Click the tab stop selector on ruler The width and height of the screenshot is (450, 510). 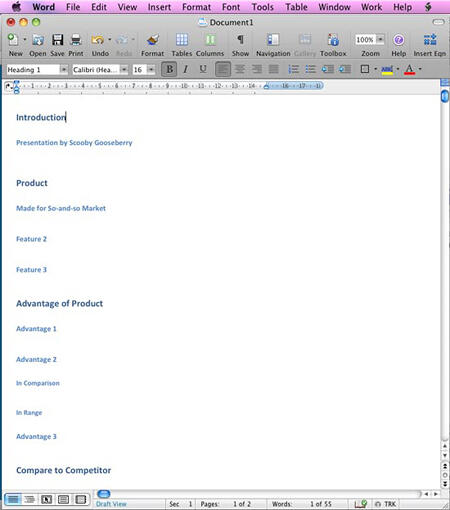8,86
